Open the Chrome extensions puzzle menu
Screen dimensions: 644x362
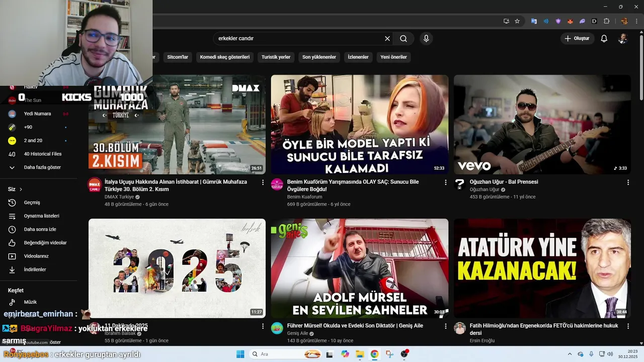606,21
